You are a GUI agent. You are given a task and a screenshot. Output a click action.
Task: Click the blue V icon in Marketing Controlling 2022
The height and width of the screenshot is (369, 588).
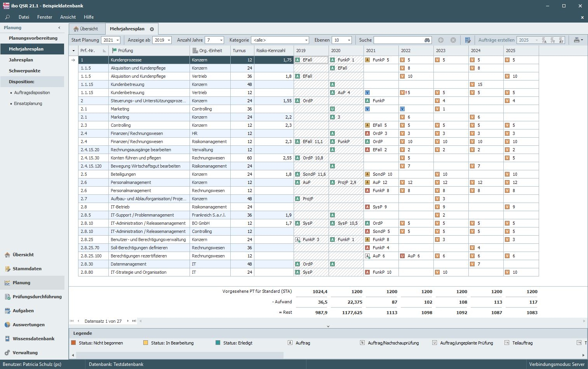[402, 109]
